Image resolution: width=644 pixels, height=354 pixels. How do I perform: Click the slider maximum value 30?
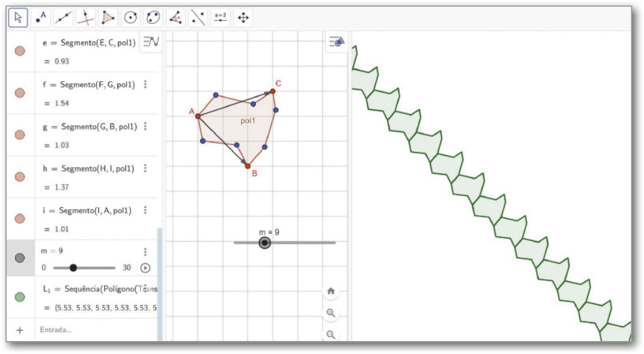(127, 268)
